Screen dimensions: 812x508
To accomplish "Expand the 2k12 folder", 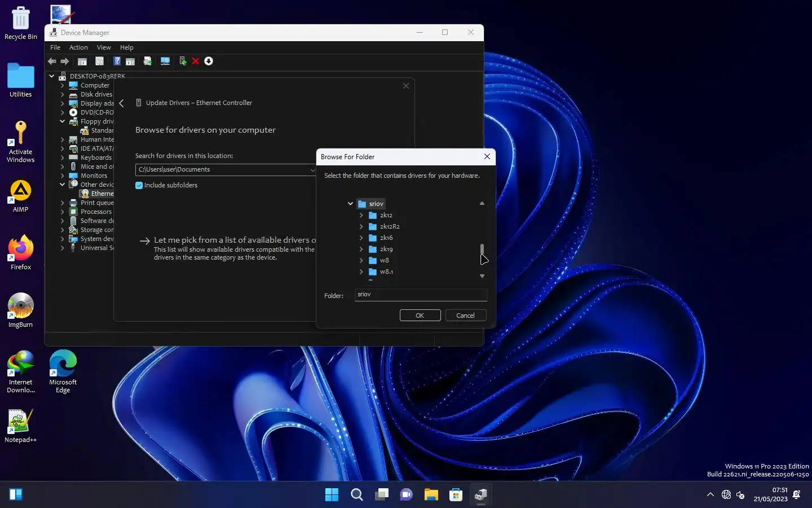I will [361, 215].
